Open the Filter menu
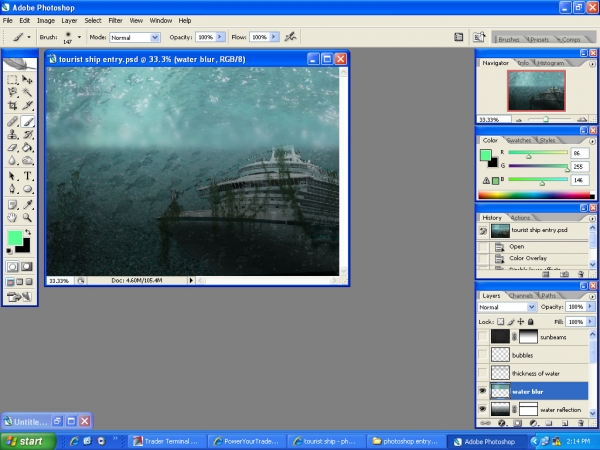 [115, 21]
